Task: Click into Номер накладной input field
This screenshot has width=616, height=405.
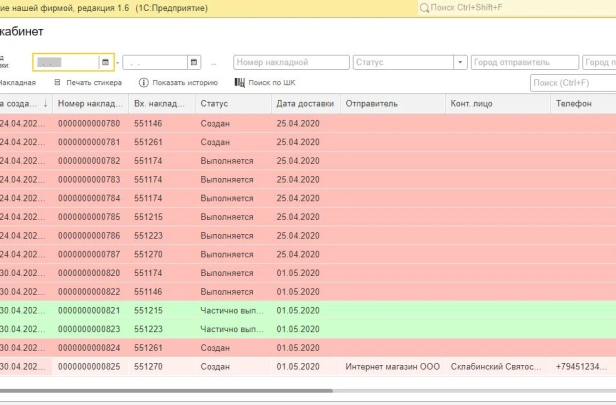Action: [291, 62]
